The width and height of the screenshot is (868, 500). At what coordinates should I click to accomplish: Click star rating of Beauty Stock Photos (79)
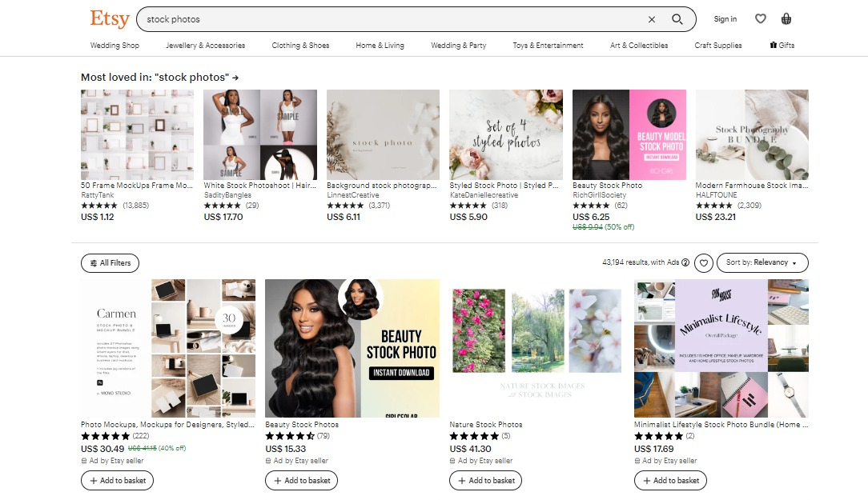coord(290,436)
